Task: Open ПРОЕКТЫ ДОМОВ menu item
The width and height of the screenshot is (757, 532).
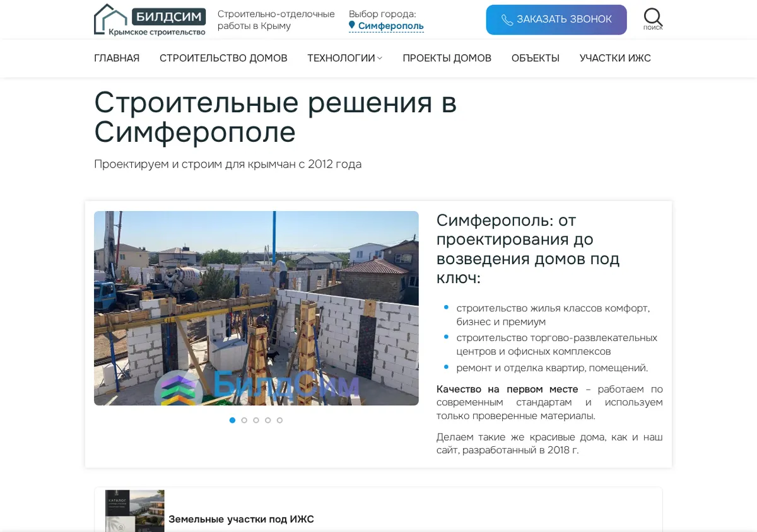Action: click(x=447, y=58)
